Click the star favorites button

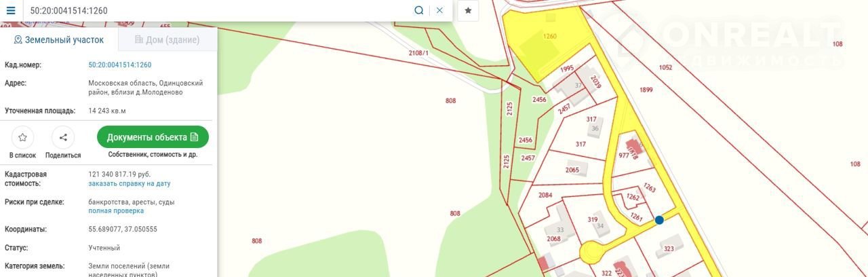click(x=468, y=10)
